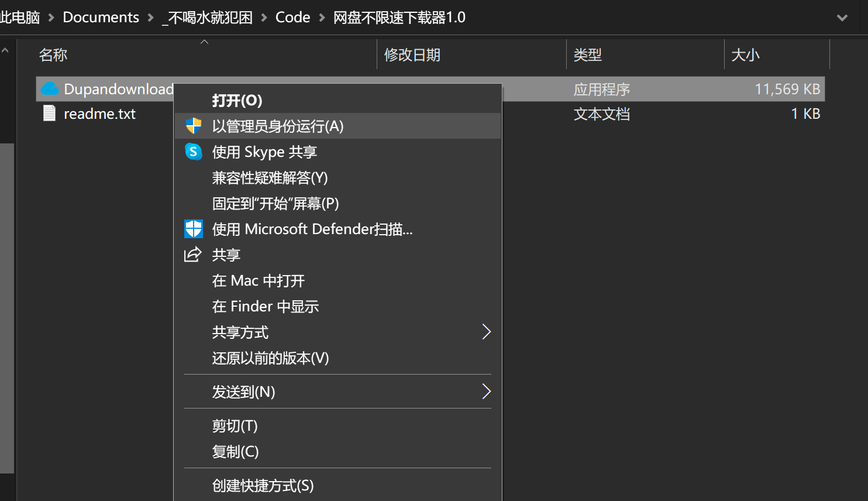Click the Dupandownload cloud app icon
868x501 pixels.
click(50, 89)
